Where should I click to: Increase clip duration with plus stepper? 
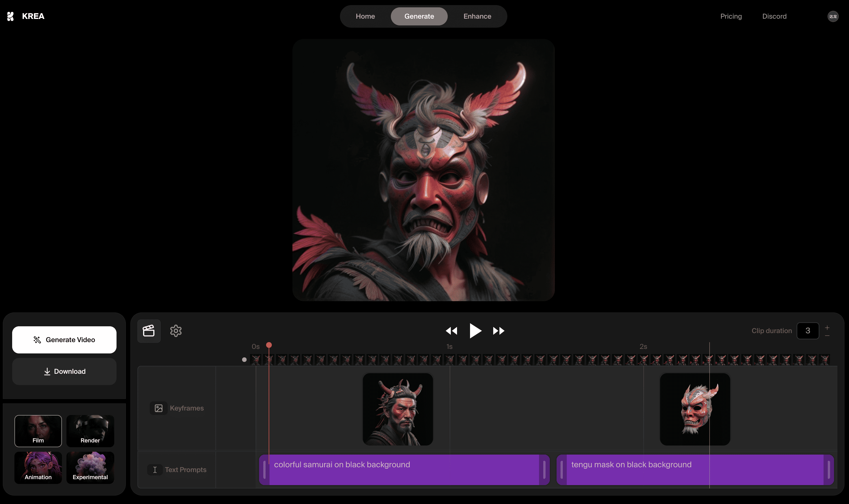point(827,327)
